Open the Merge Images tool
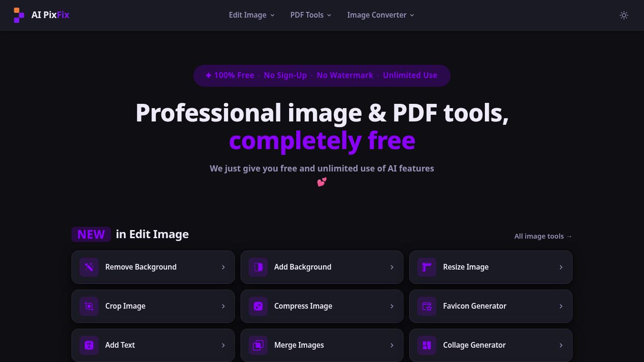The width and height of the screenshot is (644, 362). click(322, 345)
